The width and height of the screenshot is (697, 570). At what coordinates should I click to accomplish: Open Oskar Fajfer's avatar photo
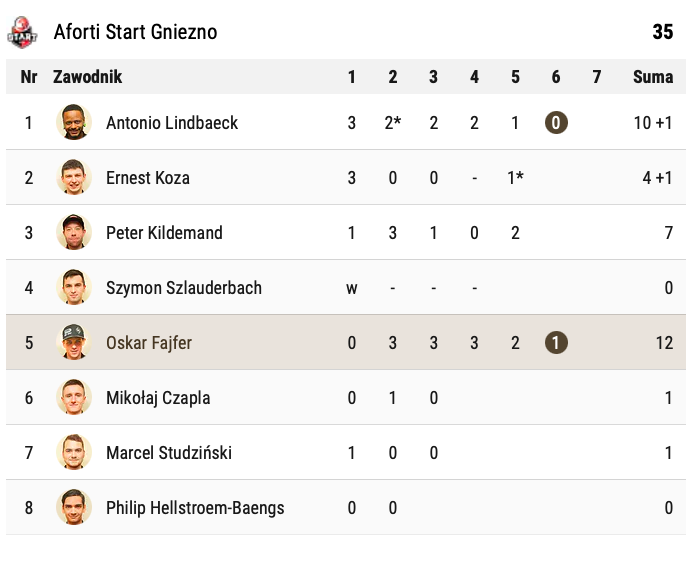tap(74, 343)
